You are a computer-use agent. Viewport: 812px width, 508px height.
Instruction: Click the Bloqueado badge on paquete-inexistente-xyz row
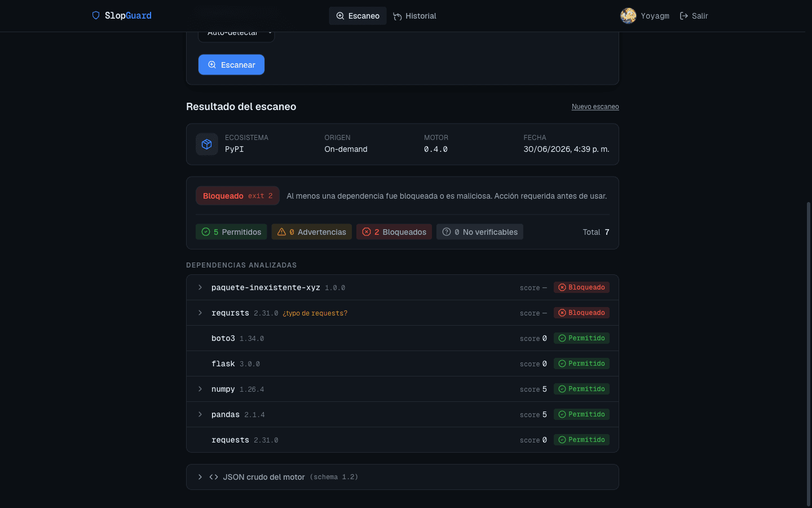coord(581,287)
